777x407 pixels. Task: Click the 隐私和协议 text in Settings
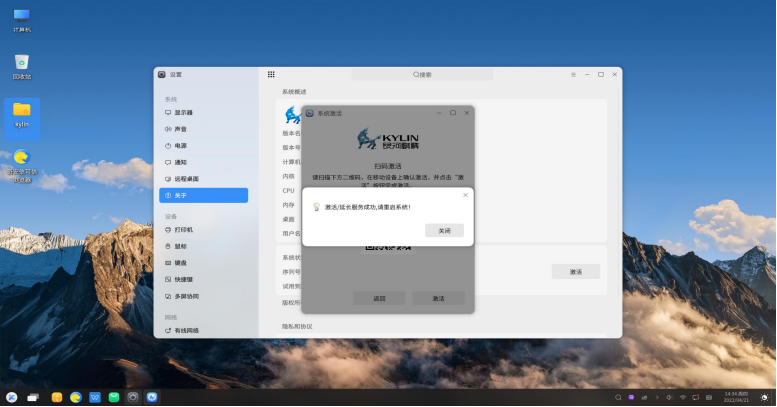pos(297,326)
